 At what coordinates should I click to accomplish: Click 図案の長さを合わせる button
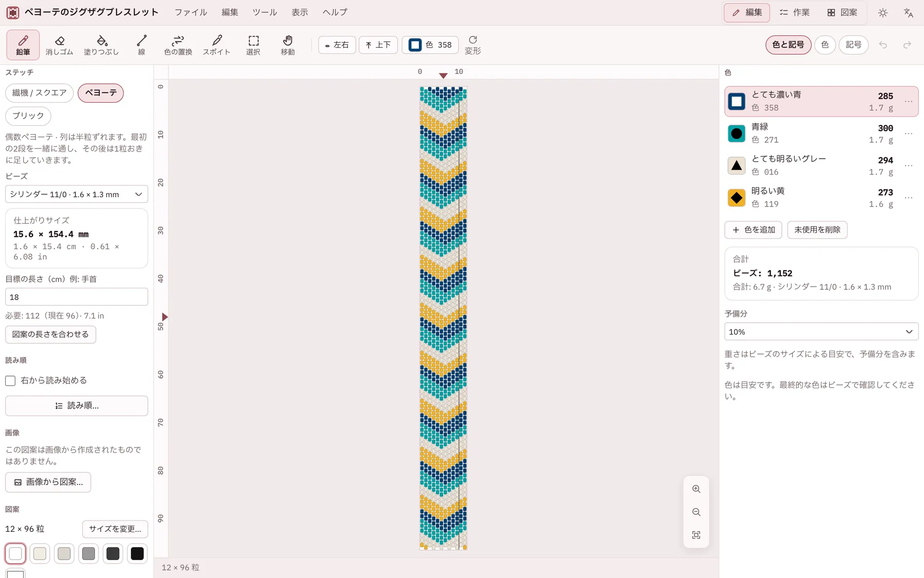point(50,334)
